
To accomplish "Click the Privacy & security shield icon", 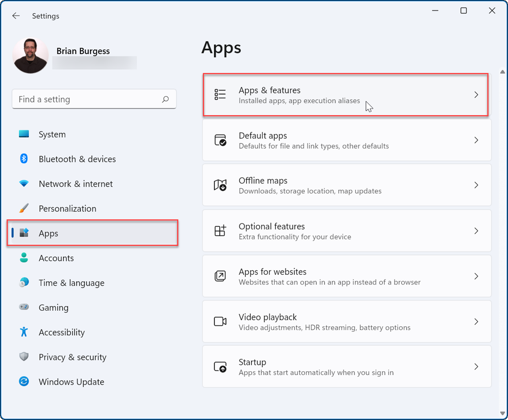I will 24,357.
